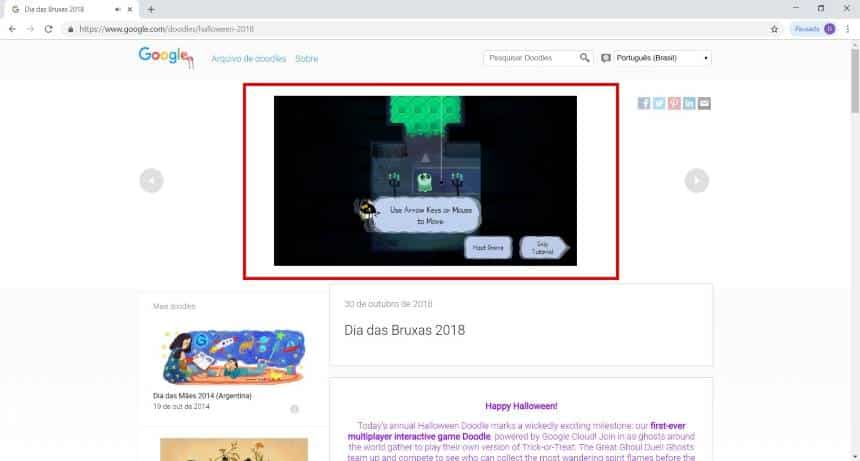The height and width of the screenshot is (461, 860).
Task: Open Arquivo de doodles page
Action: tap(247, 59)
